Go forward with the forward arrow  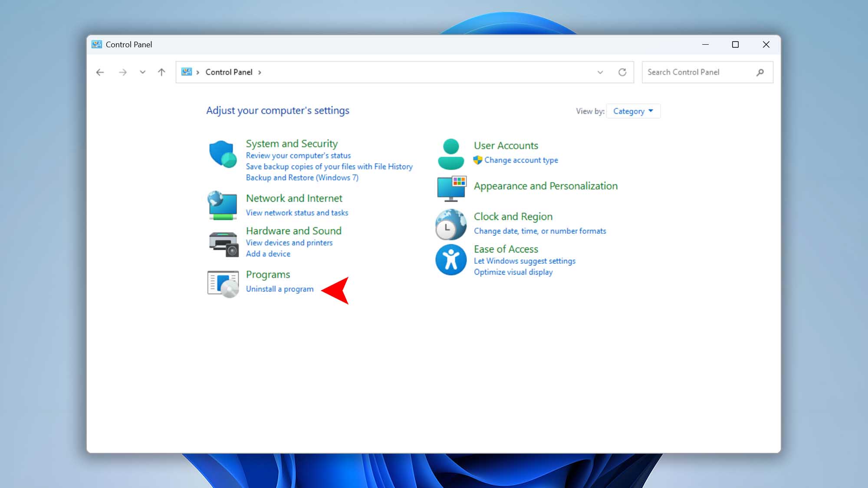tap(123, 72)
